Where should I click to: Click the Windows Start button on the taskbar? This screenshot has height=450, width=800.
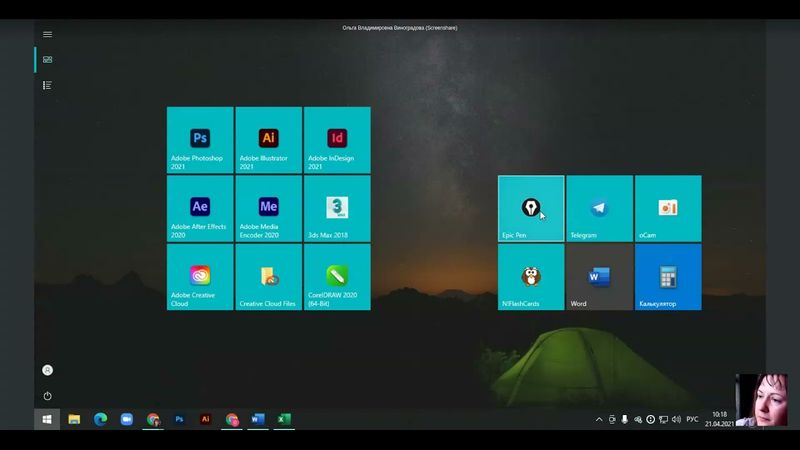(47, 420)
